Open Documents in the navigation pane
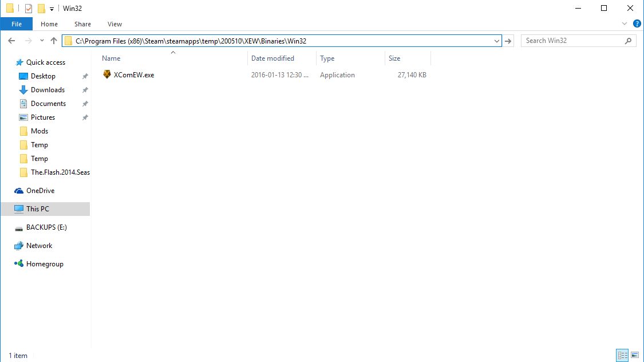The height and width of the screenshot is (362, 644). [x=48, y=104]
